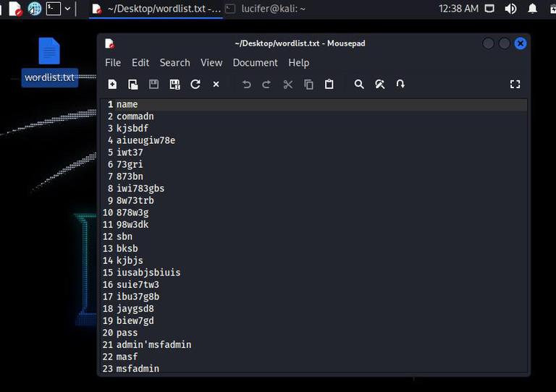Click 'kjbjs' on line 14

(130, 261)
